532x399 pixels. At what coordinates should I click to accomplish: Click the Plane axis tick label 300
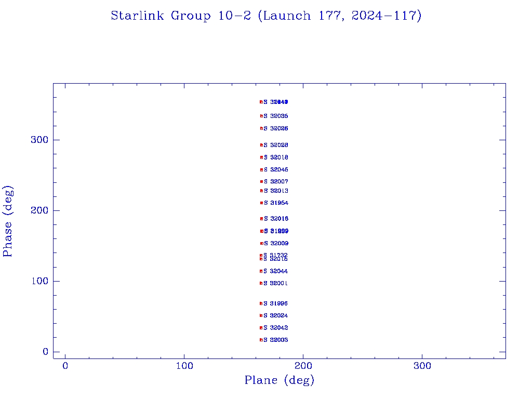[422, 366]
